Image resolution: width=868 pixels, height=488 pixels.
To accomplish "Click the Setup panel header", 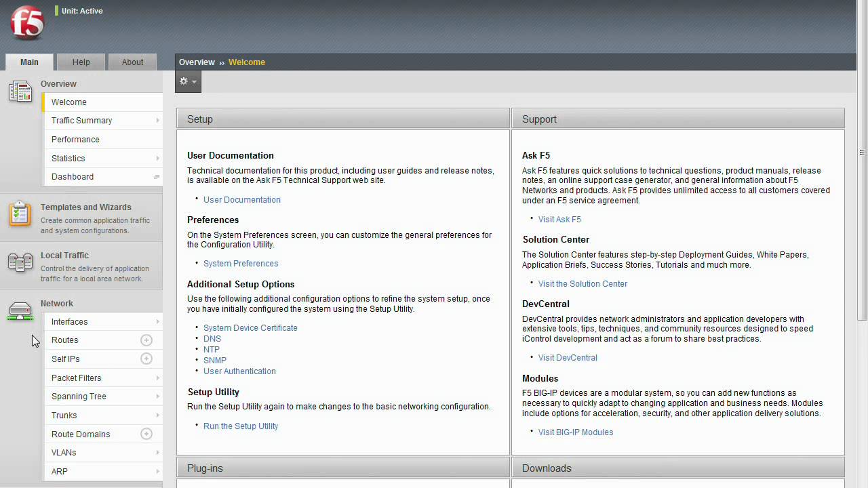I will coord(343,119).
